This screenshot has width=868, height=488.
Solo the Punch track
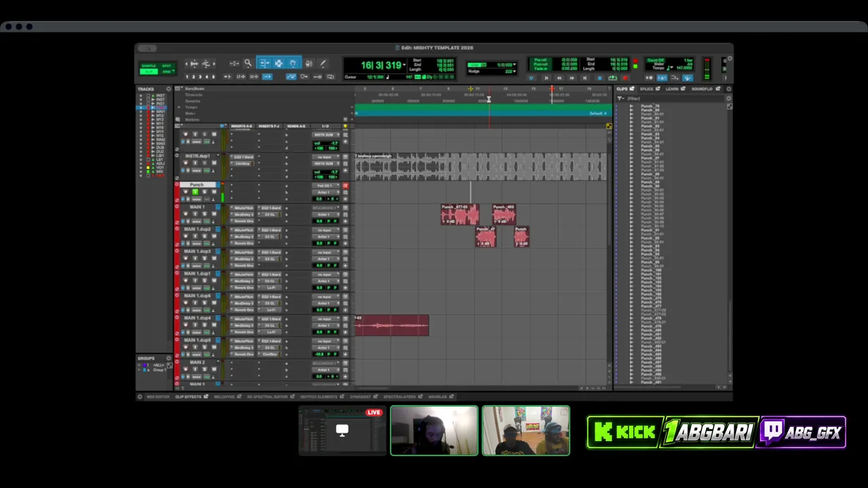[205, 192]
